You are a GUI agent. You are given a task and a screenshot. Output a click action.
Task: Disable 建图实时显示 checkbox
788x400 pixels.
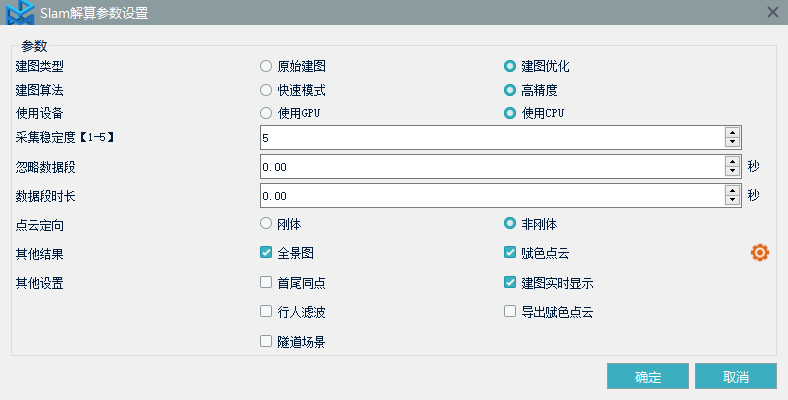pyautogui.click(x=511, y=282)
